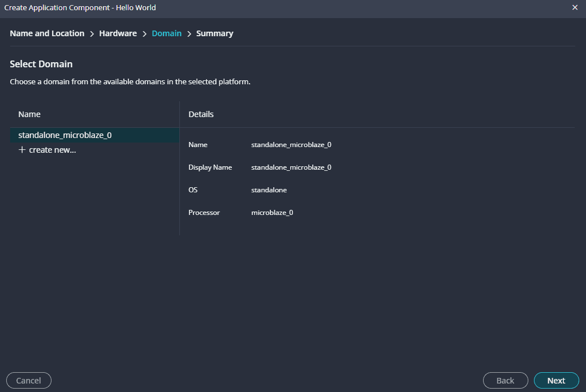The height and width of the screenshot is (392, 586).
Task: Click the Display Name value standalone_microblaze_0
Action: pos(291,167)
